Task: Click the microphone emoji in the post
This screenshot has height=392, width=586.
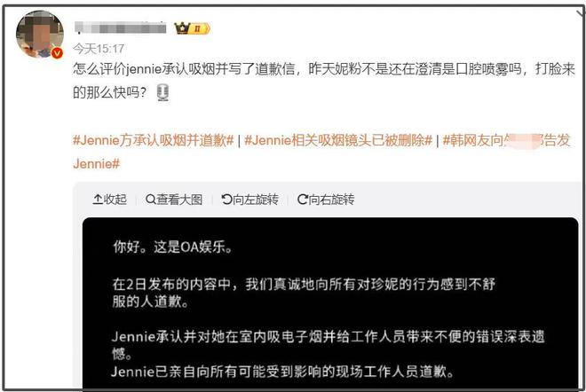Action: coord(162,92)
